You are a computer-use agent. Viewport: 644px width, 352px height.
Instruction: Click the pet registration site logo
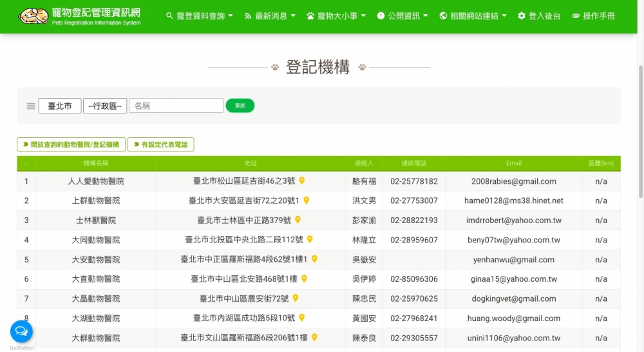click(80, 16)
